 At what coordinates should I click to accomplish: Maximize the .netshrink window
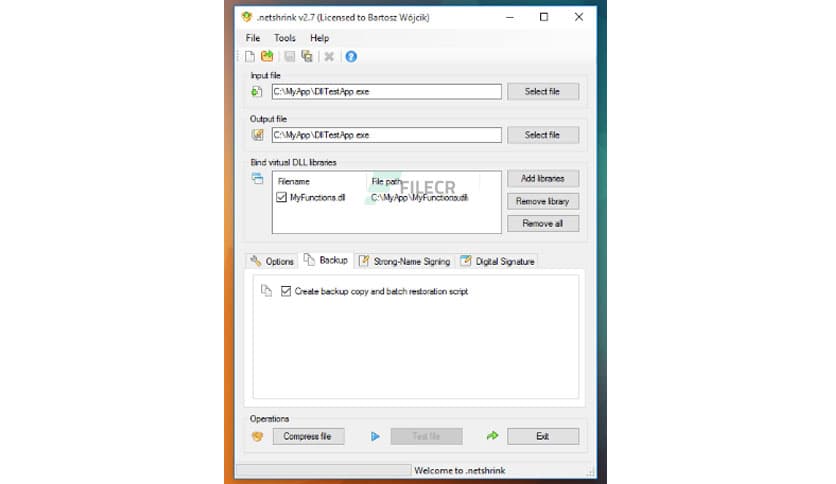544,17
